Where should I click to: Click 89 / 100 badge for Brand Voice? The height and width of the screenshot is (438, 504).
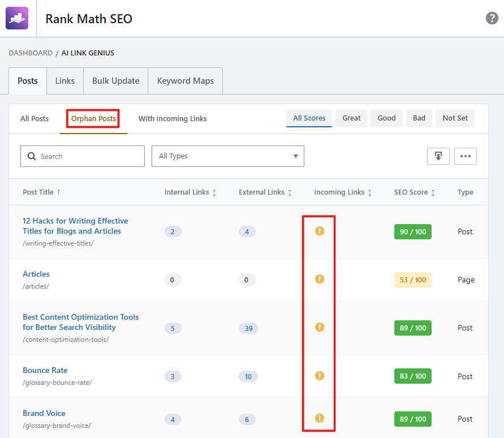[x=413, y=419]
